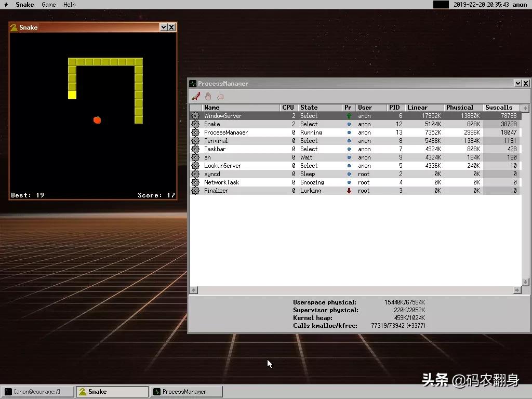Click the Continue process pointing-hand icon
532x399 pixels.
220,96
